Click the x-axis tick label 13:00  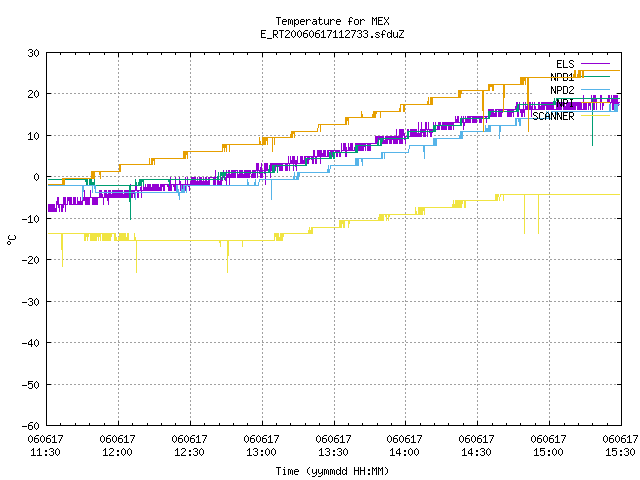click(x=261, y=452)
